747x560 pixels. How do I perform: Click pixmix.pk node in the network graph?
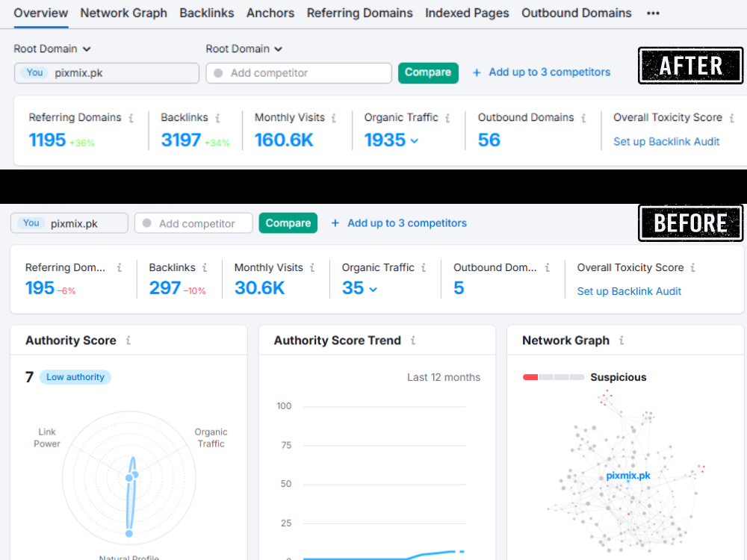click(x=628, y=475)
